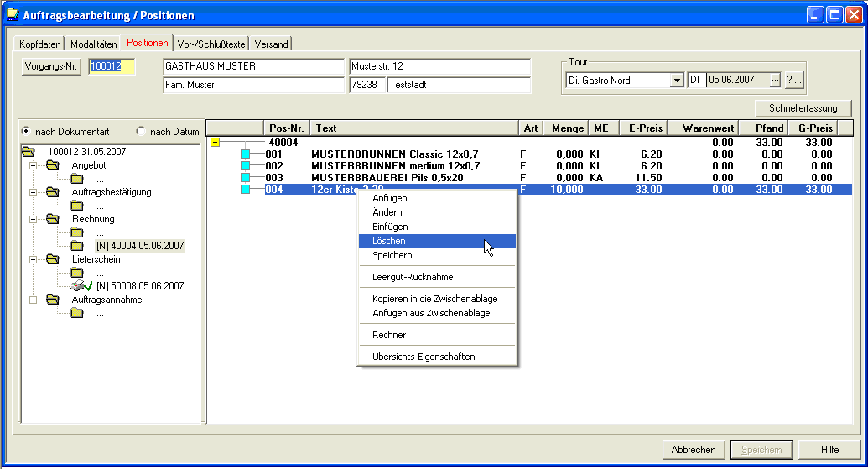
Task: Choose Leergut-Rücknahme in the context menu
Action: coord(413,277)
